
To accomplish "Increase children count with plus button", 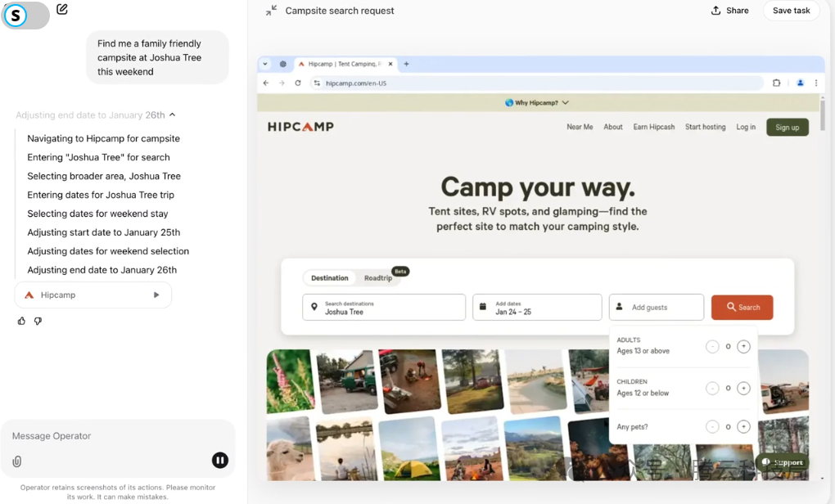I will 743,388.
